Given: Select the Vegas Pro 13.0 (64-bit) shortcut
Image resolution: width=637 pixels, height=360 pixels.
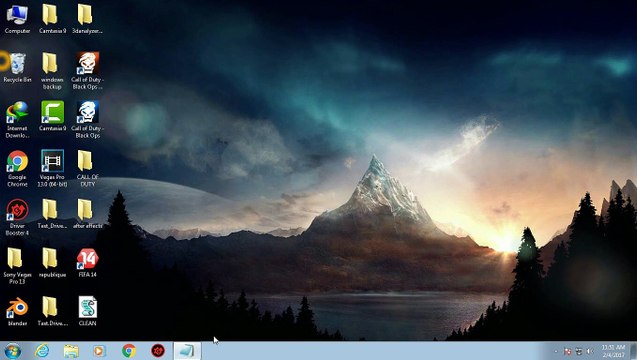Looking at the screenshot, I should (52, 168).
